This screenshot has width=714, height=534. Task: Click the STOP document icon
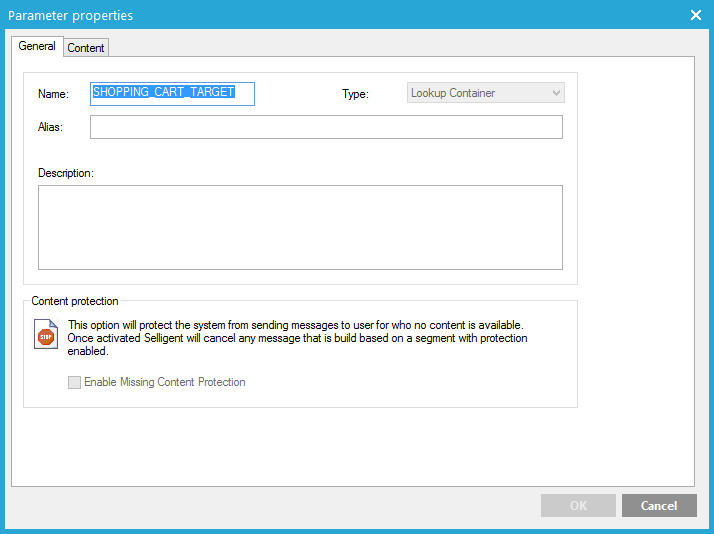46,335
